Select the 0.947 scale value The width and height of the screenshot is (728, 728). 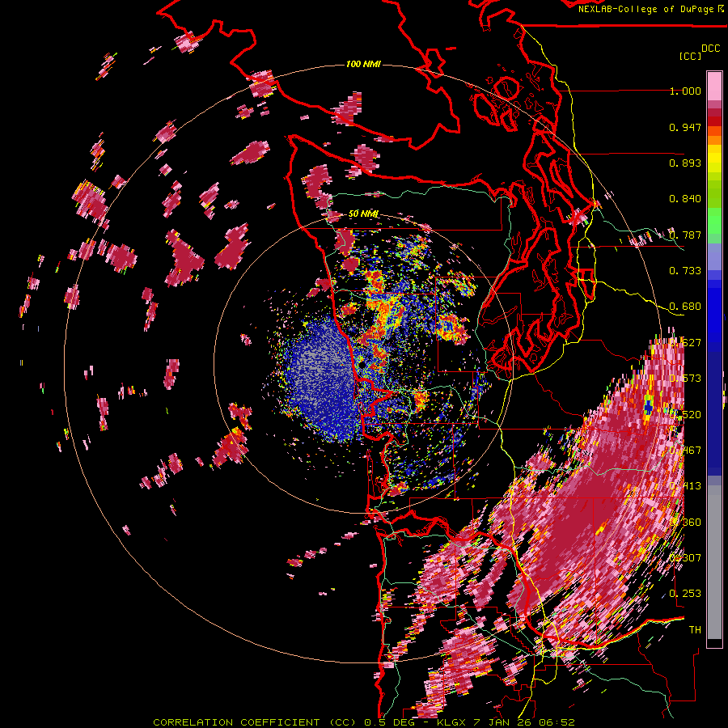(x=685, y=127)
